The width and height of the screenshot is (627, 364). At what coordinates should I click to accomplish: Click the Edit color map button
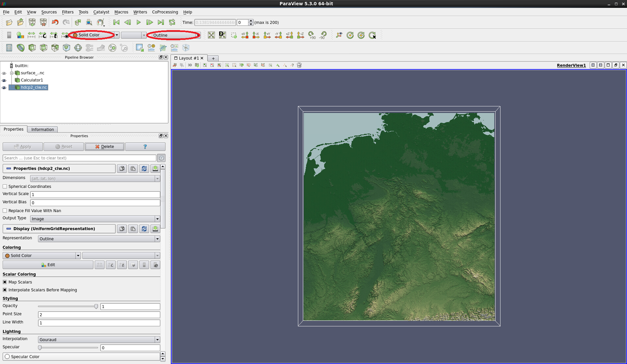coord(48,265)
